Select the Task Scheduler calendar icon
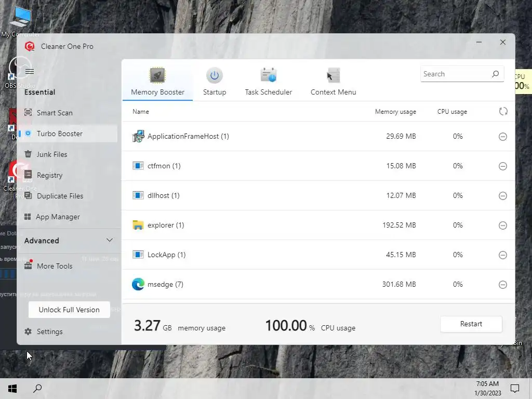The image size is (532, 399). 269,75
